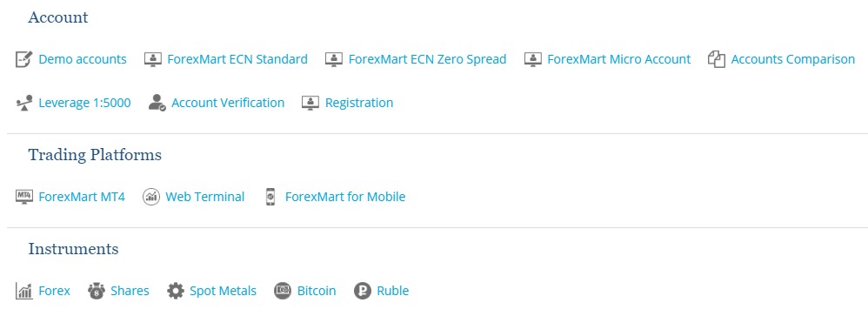Click the Leverage seesaw icon

click(x=23, y=103)
